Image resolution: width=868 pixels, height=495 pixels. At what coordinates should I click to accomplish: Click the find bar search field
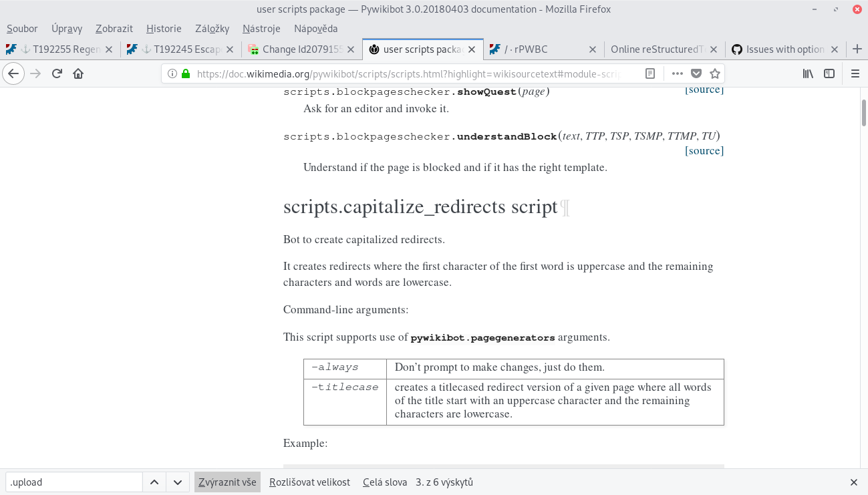coord(74,482)
